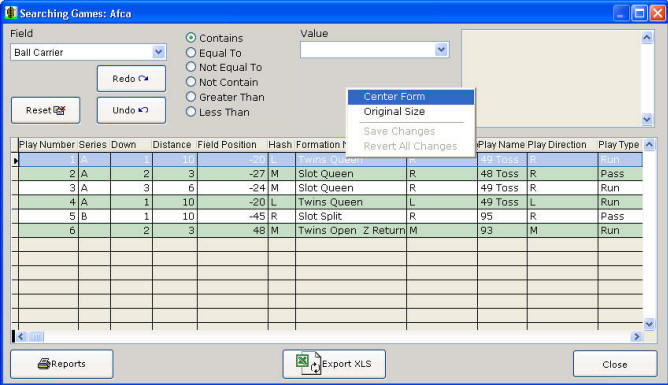Click the Play Name column header
This screenshot has height=385, width=668.
point(502,145)
